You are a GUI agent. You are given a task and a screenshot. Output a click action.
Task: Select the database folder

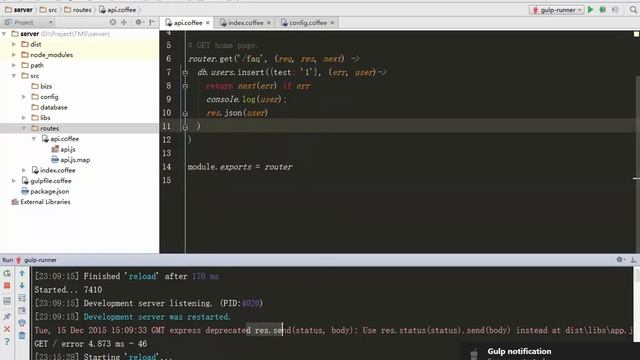click(49, 107)
